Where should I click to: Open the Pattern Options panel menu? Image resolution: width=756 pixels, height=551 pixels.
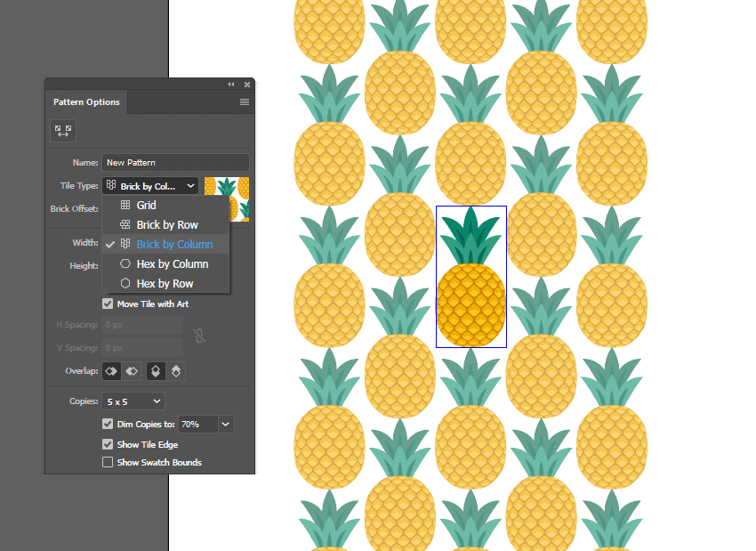click(x=244, y=102)
